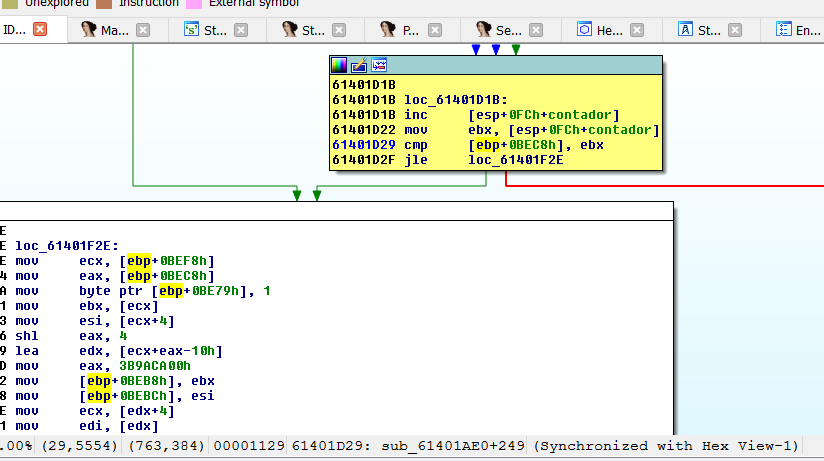Close the "Ma..." tab

click(143, 30)
